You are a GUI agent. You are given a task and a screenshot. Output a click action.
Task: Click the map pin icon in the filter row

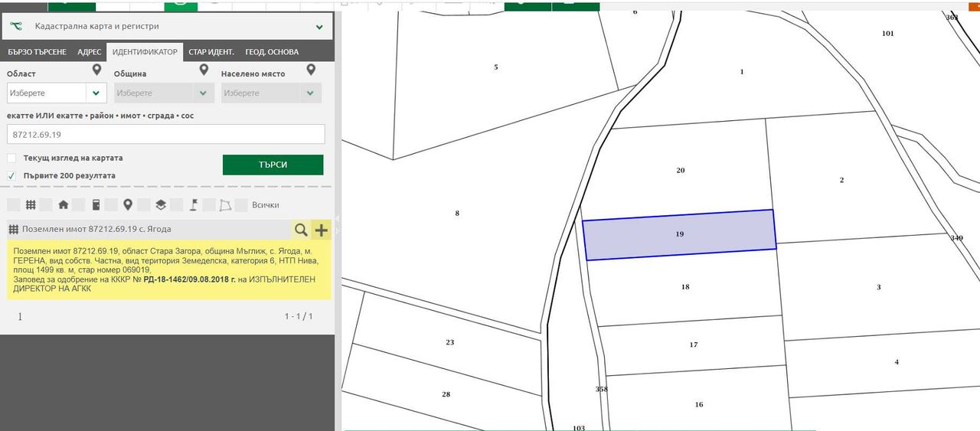point(128,205)
